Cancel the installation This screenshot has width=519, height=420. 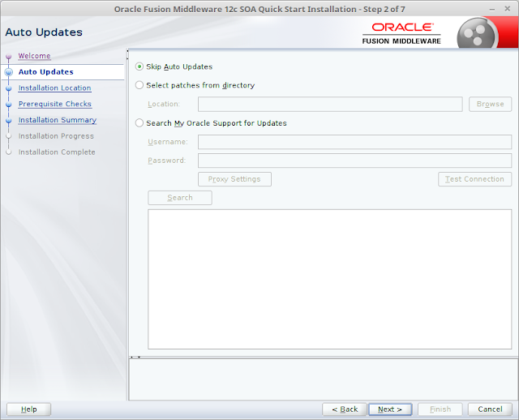pos(490,409)
